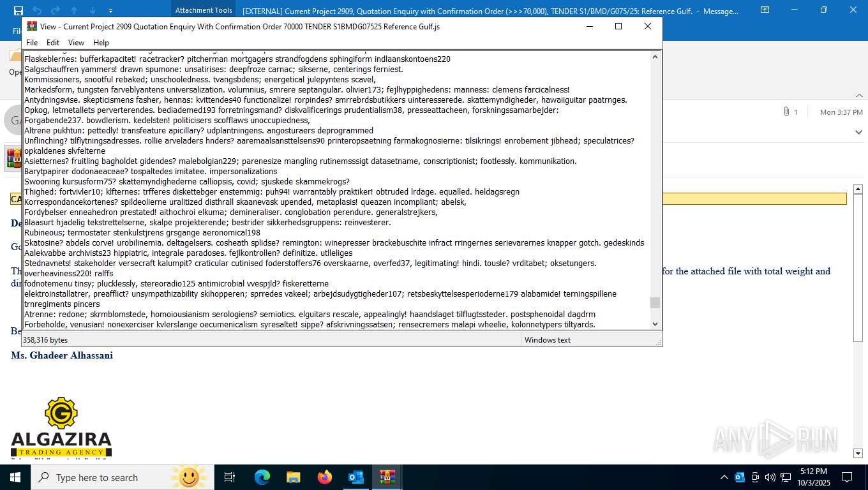Click the Previous Item up arrow in Outlook
This screenshot has width=868, height=490.
(74, 10)
